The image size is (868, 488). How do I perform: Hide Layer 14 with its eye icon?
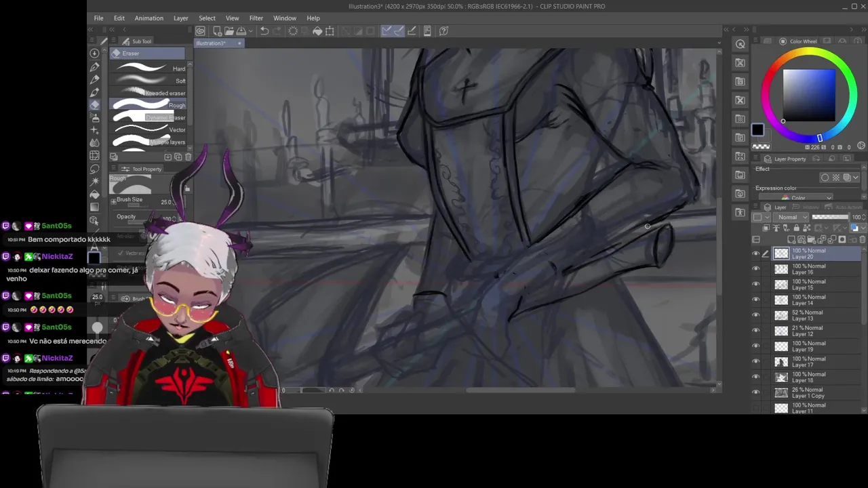tap(756, 300)
